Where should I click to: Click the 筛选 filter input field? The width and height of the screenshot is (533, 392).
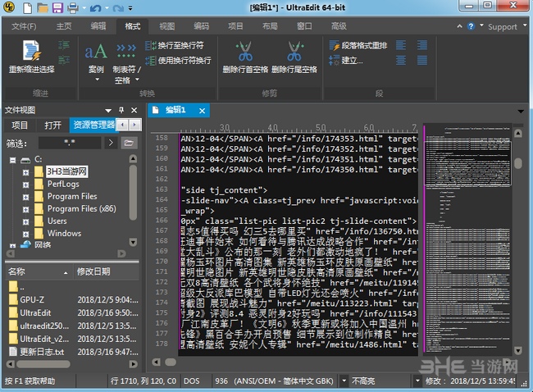pyautogui.click(x=70, y=143)
